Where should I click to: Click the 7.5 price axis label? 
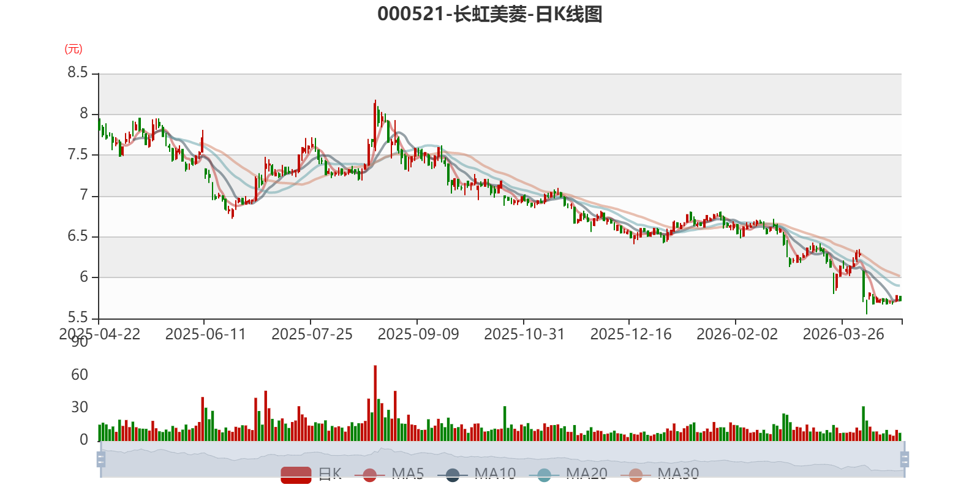78,155
